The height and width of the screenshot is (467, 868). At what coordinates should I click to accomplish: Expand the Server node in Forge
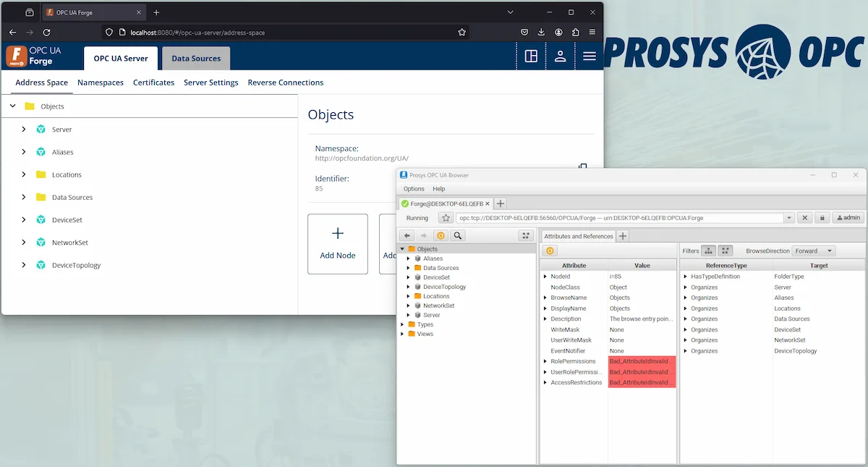pos(24,129)
